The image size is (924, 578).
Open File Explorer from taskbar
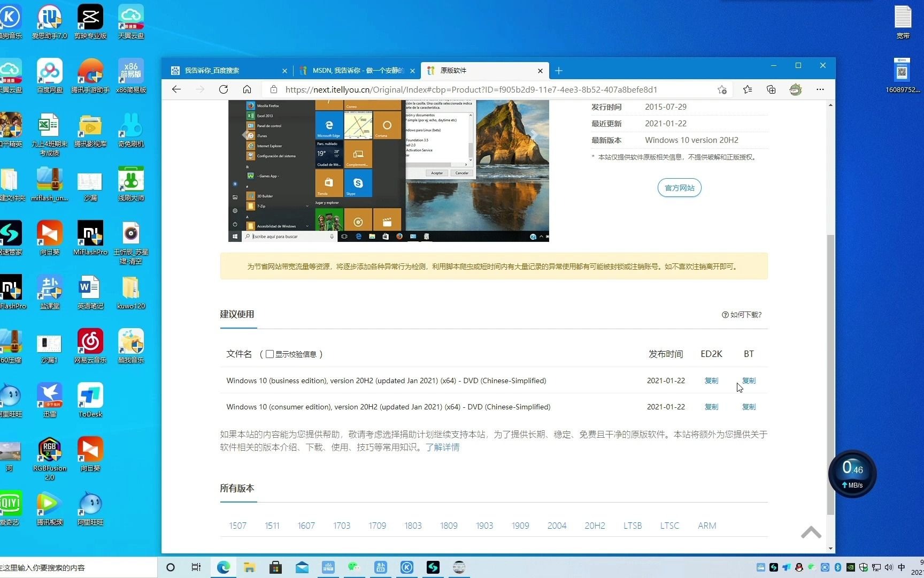coord(249,567)
